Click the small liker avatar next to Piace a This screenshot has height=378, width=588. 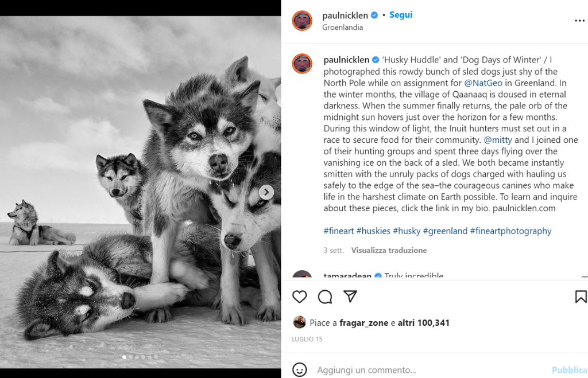click(x=299, y=322)
